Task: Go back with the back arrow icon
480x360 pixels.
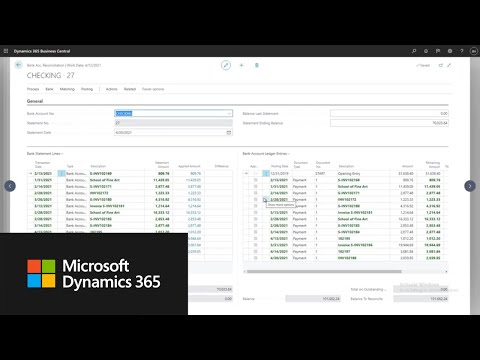Action: click(18, 65)
